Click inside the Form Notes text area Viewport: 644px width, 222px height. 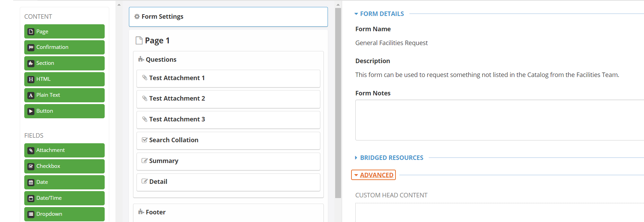coord(499,120)
